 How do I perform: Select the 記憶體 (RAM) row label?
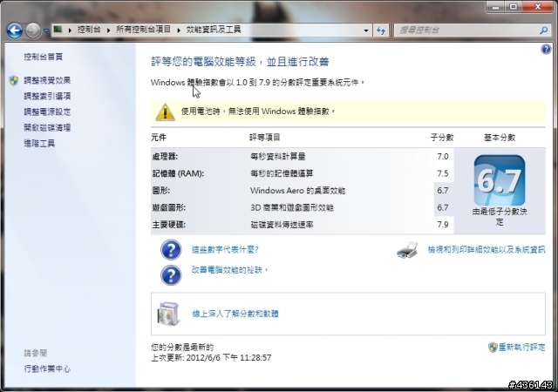click(178, 173)
